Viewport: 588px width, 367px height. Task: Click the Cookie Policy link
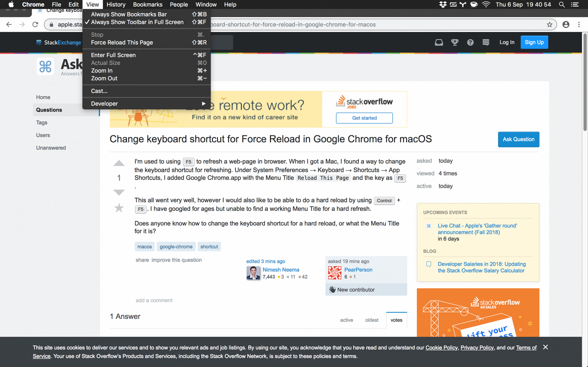441,347
